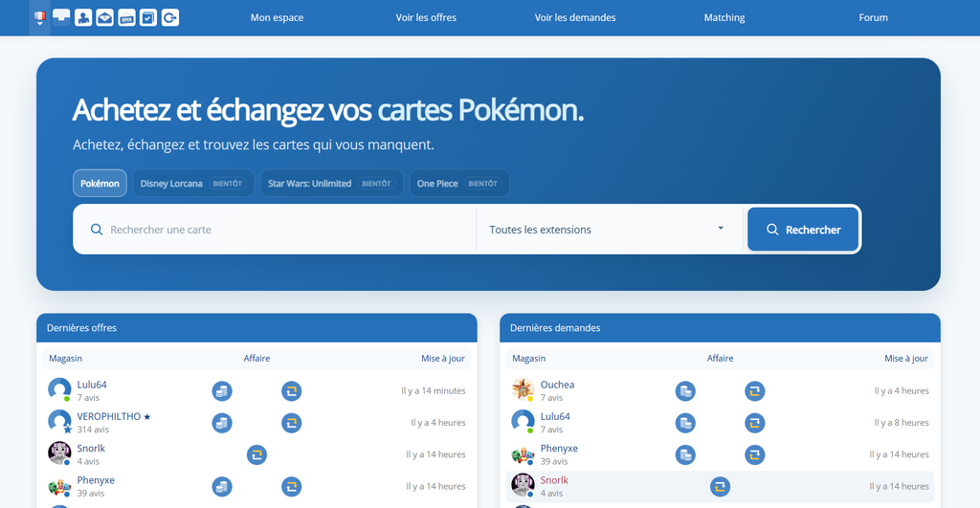The width and height of the screenshot is (980, 508).
Task: Click Dernières offres panel header
Action: click(x=256, y=328)
